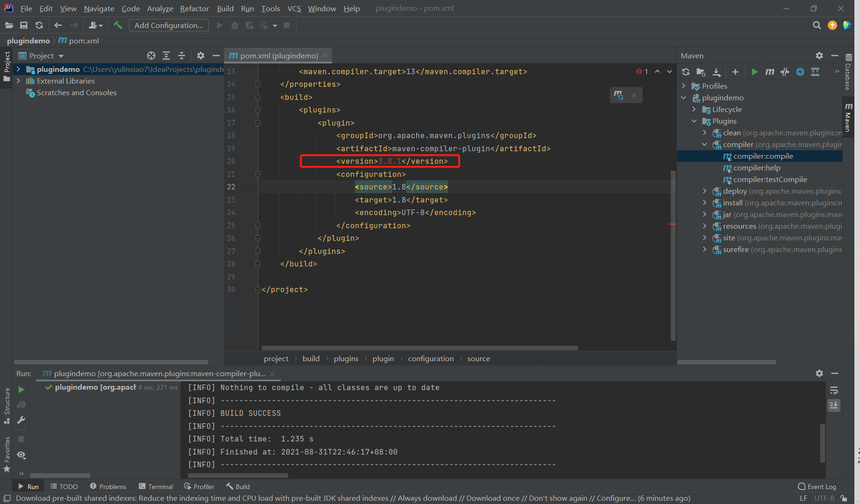Click Save All icon in main toolbar

pos(24,25)
